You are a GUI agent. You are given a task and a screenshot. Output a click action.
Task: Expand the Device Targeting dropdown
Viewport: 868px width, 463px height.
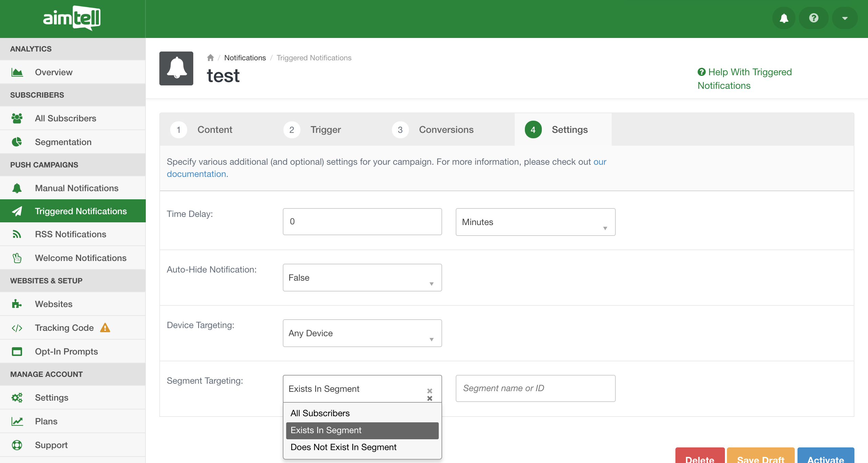click(x=362, y=333)
